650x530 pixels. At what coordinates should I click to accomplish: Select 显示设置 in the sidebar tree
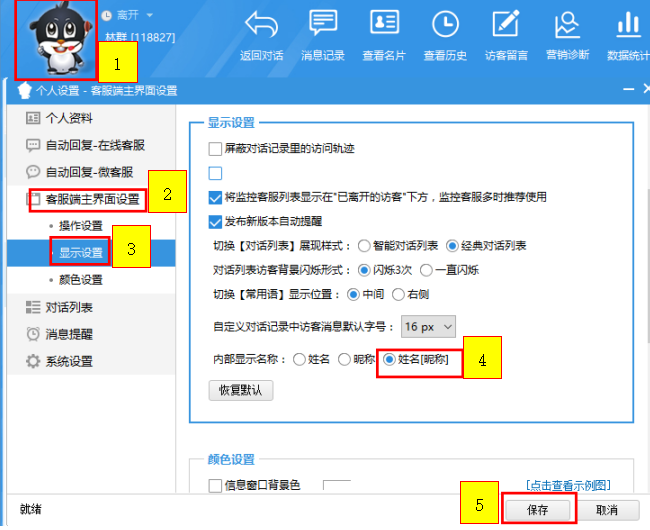(81, 252)
